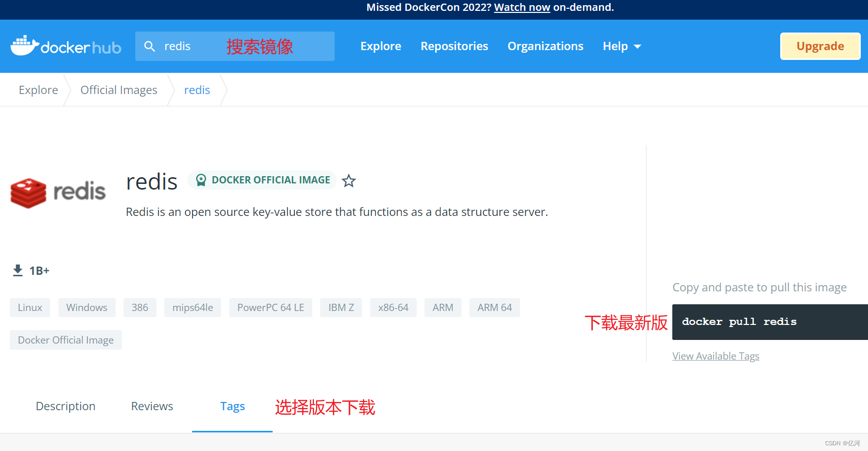
Task: Expand the Help dropdown menu
Action: [622, 46]
